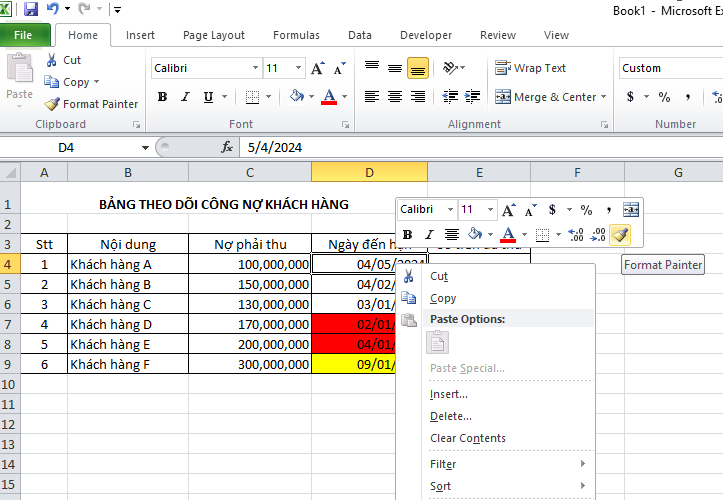Click the formula bar showing 5/4/2024
Screen dimensions: 723x500
click(x=481, y=148)
